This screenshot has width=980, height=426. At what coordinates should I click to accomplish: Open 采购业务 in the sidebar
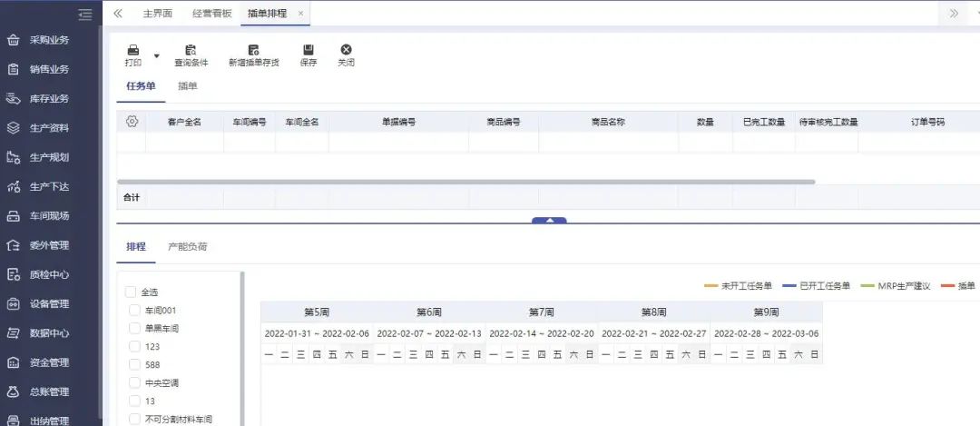click(x=49, y=40)
